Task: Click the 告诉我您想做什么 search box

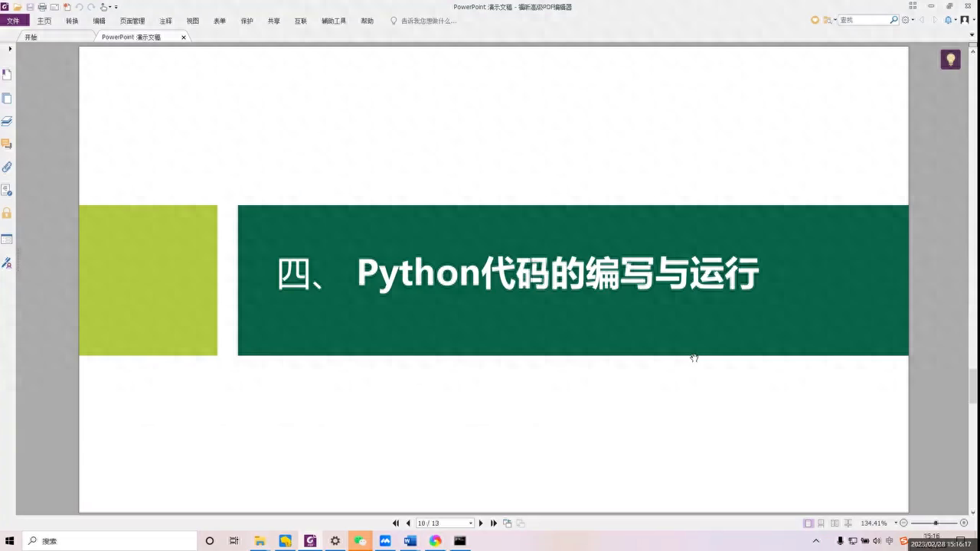Action: tap(424, 21)
